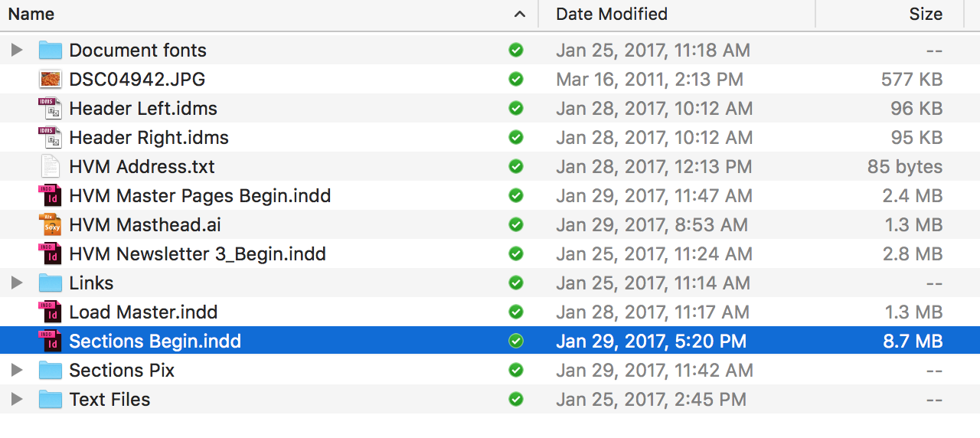Image resolution: width=980 pixels, height=438 pixels.
Task: Sort files by Size column
Action: (925, 14)
